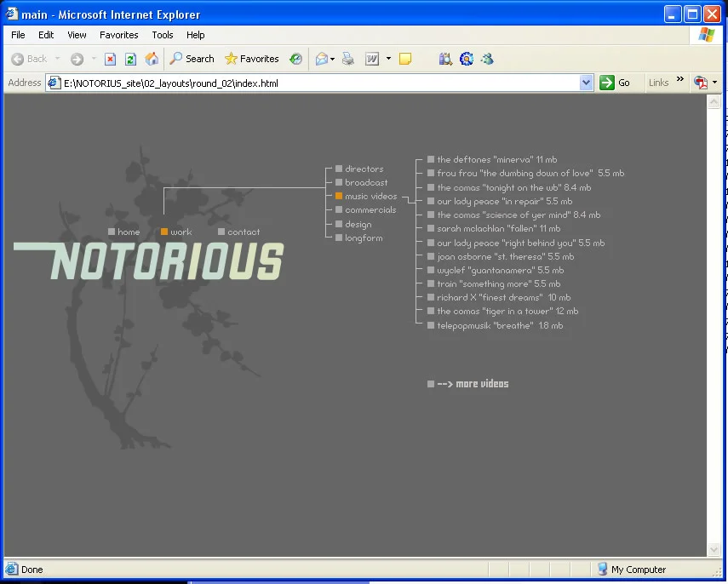
Task: Open the Back button history dropdown
Action: click(58, 59)
